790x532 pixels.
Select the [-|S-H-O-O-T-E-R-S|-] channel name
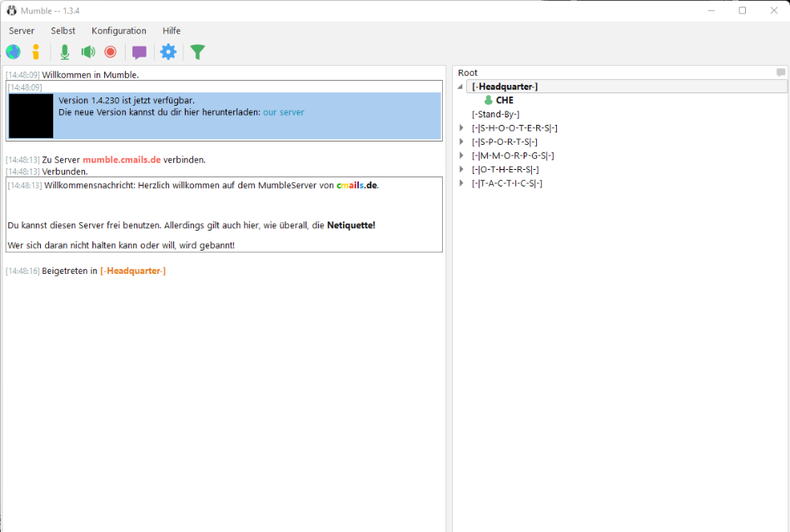[514, 128]
